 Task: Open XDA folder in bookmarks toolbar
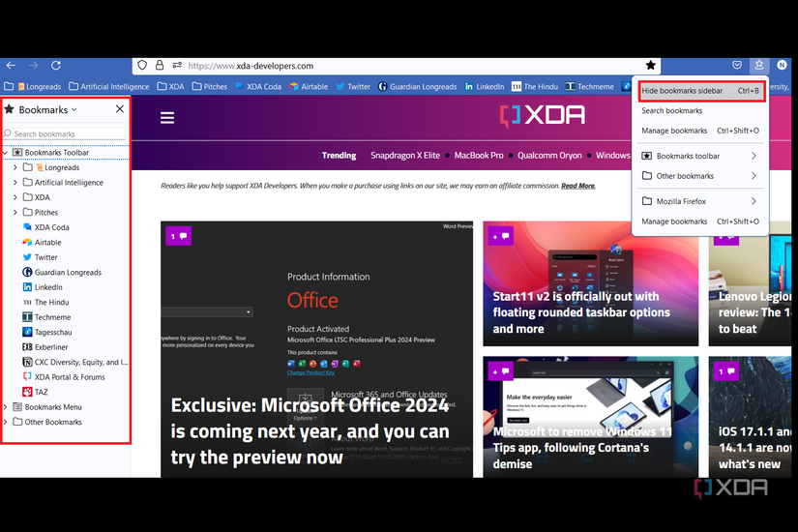click(170, 86)
